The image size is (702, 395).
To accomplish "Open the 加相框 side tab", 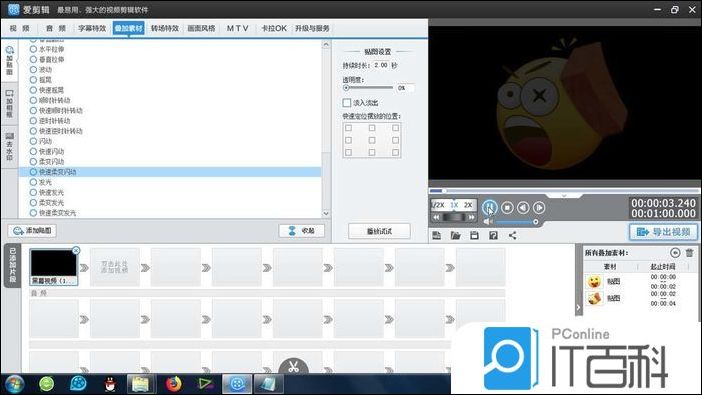I will [9, 104].
